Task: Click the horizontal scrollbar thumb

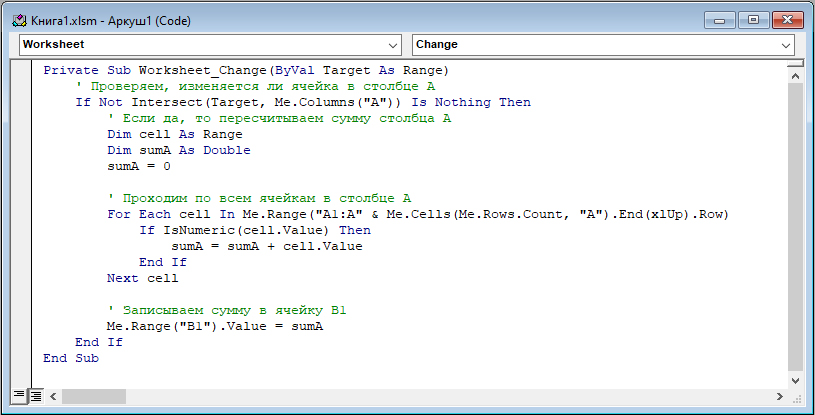Action: (94, 396)
